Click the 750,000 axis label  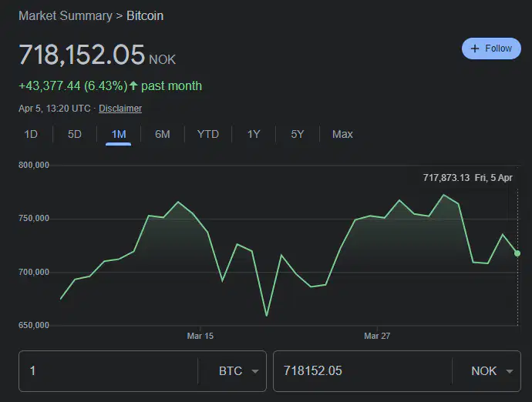point(34,218)
